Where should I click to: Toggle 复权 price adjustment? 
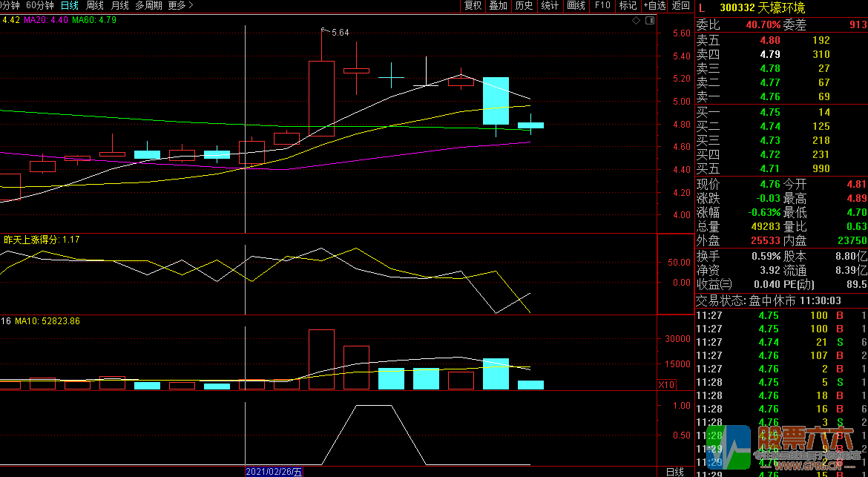pos(473,6)
